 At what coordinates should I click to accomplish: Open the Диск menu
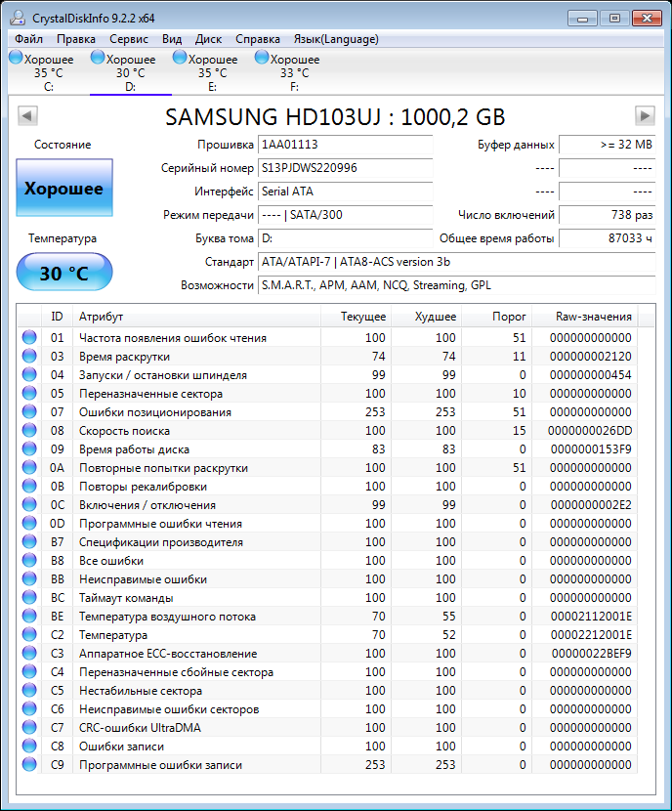(208, 39)
